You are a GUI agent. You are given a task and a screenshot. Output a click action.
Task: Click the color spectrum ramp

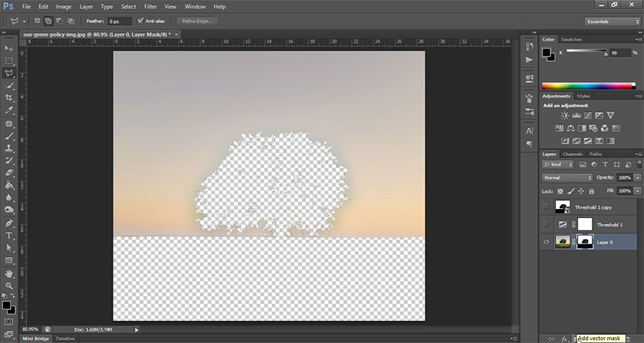tap(587, 86)
